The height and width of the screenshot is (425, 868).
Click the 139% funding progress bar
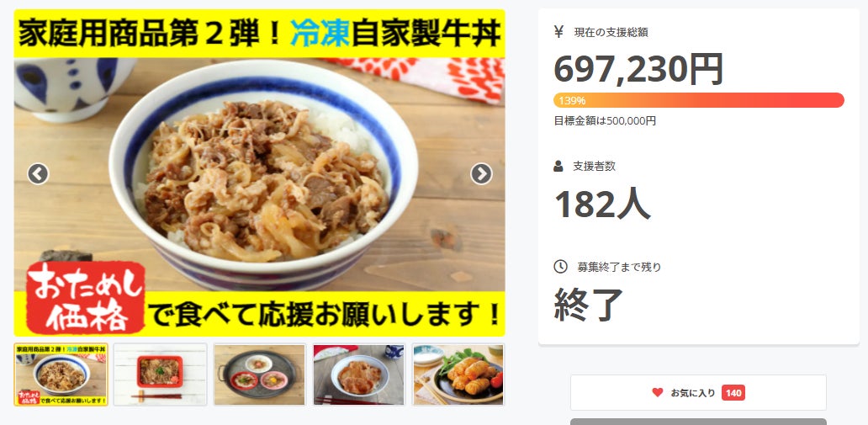[x=699, y=100]
